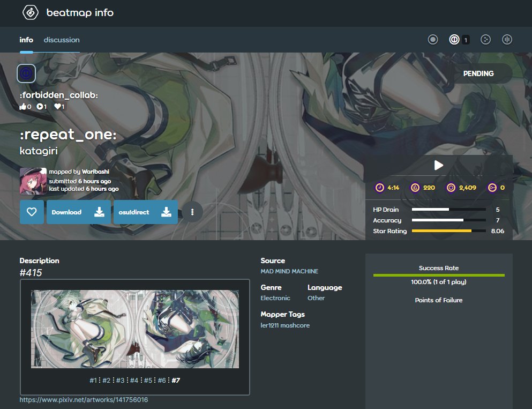532x409 pixels.
Task: Select the osu! standard mode icon
Action: click(432, 40)
